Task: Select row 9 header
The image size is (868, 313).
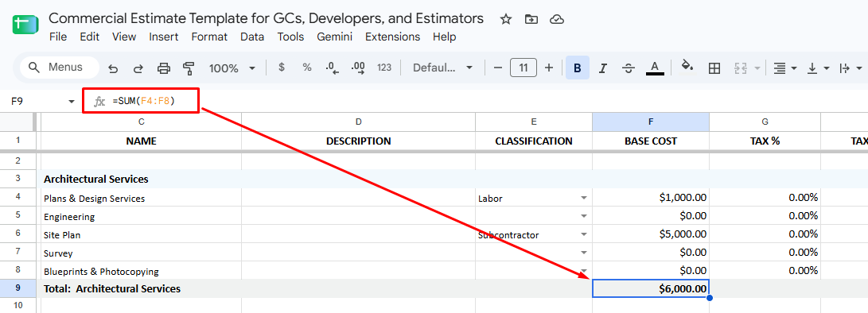Action: [x=18, y=288]
